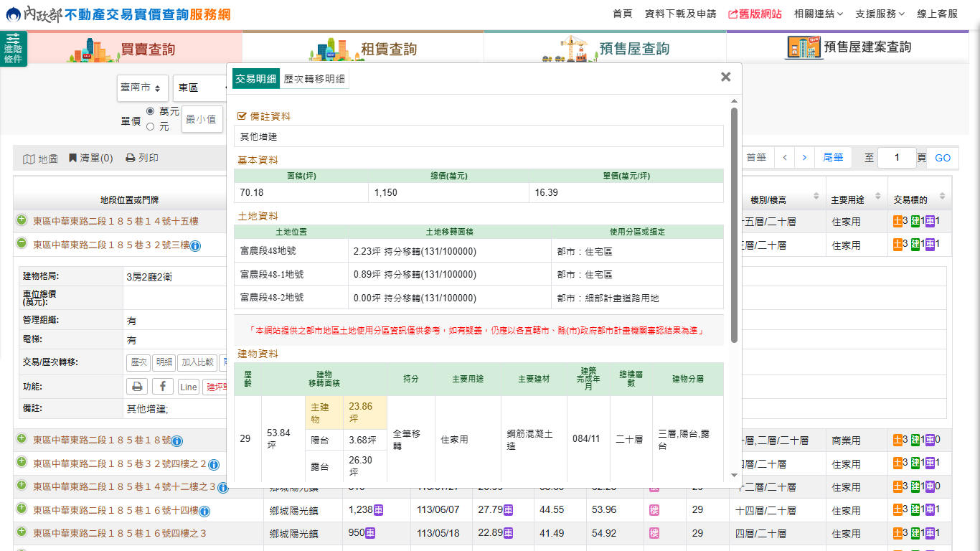
Task: Click the Line share button
Action: pyautogui.click(x=188, y=387)
